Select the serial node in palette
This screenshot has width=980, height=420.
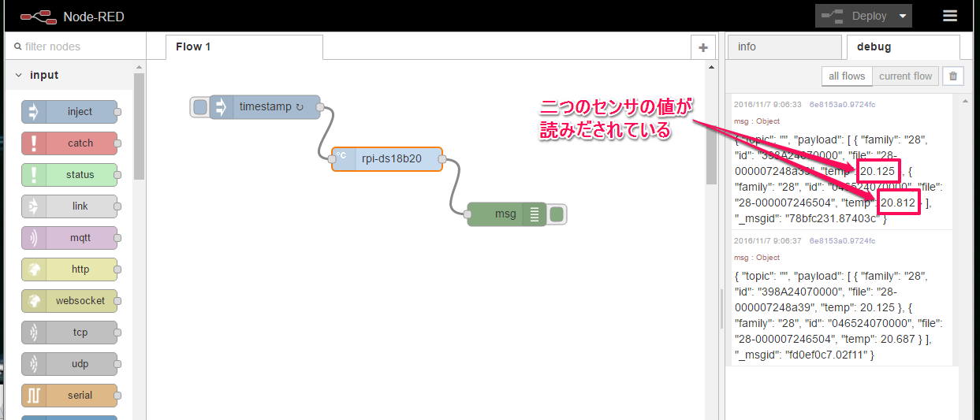(x=69, y=396)
